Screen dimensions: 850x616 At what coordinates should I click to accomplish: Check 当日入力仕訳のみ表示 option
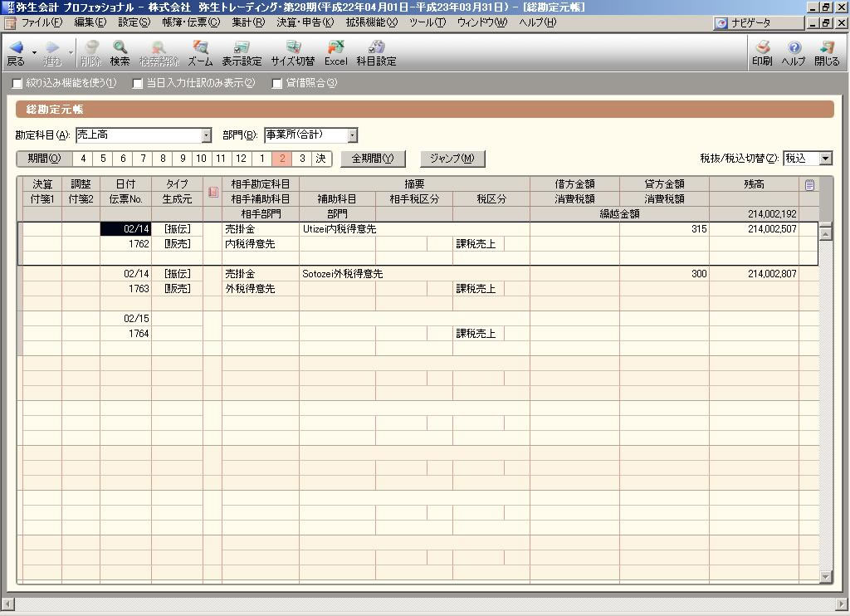tap(138, 83)
